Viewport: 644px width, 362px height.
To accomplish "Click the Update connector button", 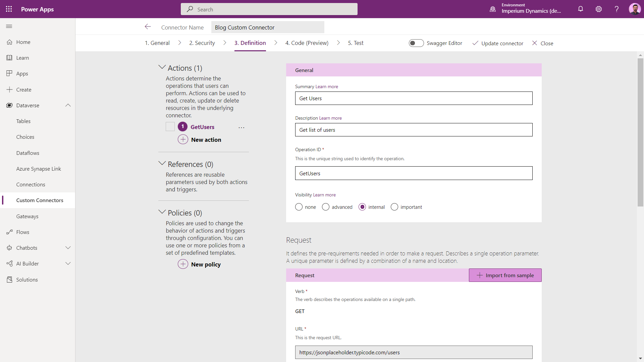I will pos(498,43).
